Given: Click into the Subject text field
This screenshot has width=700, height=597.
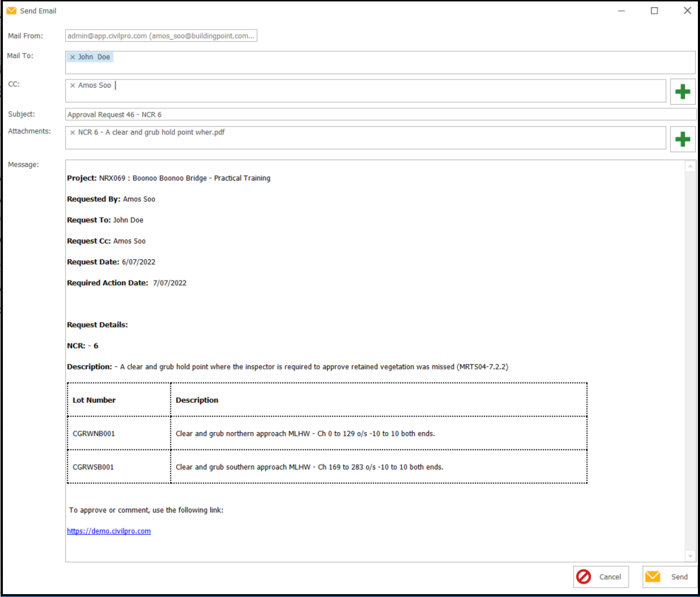Looking at the screenshot, I should 379,115.
